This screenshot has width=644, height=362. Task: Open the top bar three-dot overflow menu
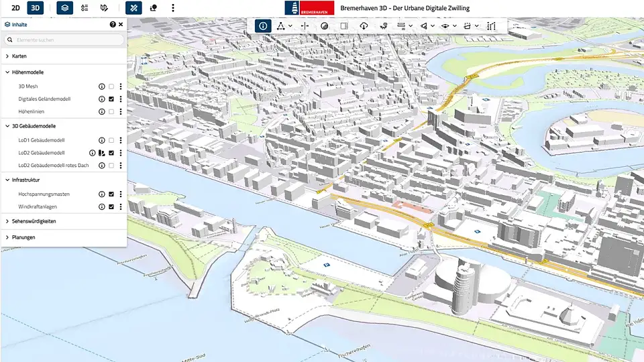click(x=173, y=8)
